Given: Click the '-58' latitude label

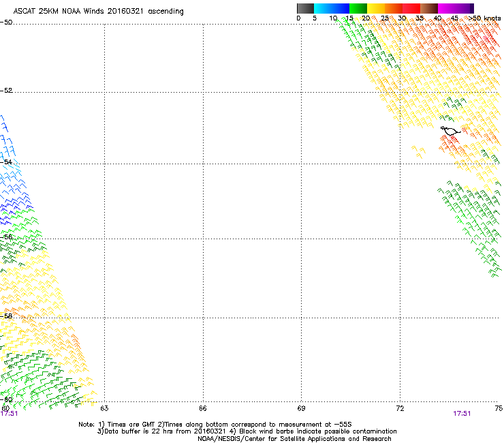Looking at the screenshot, I should pos(6,316).
